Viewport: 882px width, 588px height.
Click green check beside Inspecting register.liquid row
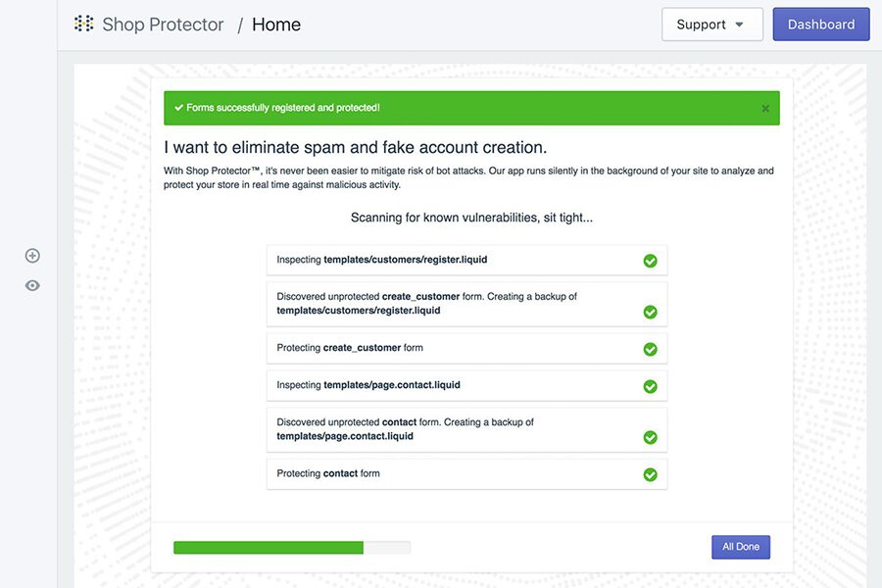651,261
